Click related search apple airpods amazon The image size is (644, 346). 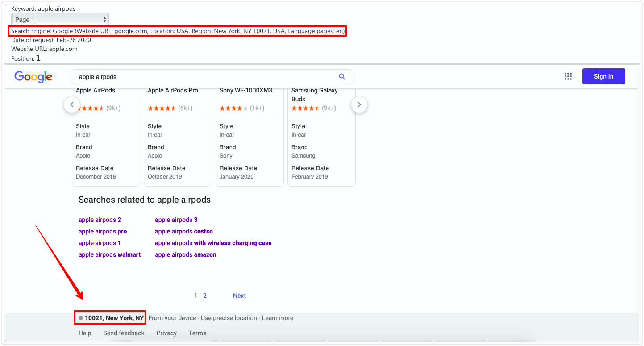tap(186, 254)
